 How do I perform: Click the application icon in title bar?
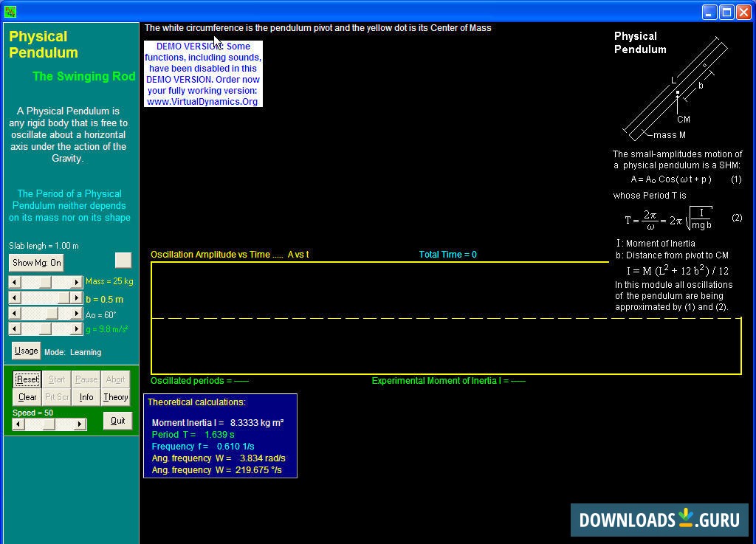(x=10, y=12)
